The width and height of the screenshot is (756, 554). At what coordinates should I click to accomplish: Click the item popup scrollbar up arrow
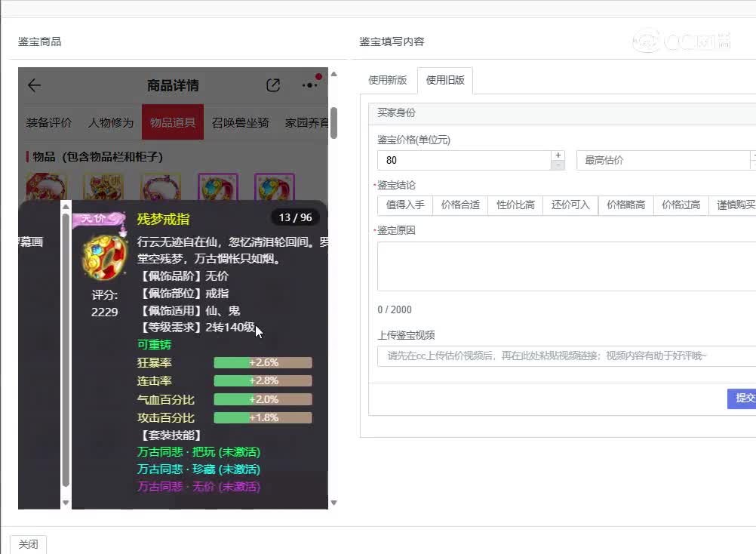click(x=66, y=207)
